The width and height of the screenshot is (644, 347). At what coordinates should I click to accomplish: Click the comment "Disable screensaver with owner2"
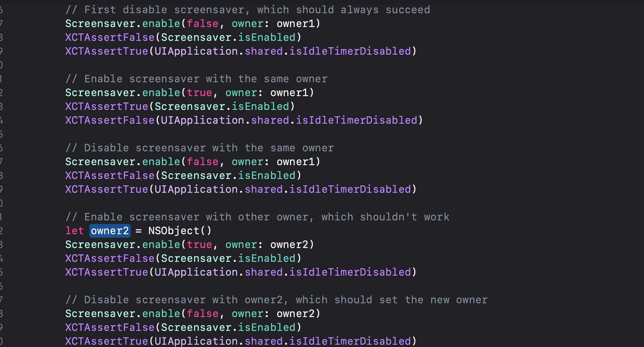[276, 300]
